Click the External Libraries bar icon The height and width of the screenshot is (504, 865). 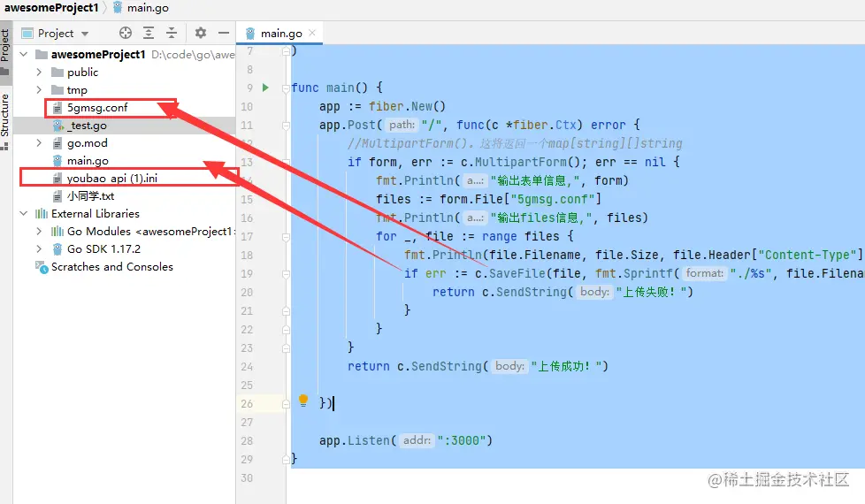coord(42,213)
